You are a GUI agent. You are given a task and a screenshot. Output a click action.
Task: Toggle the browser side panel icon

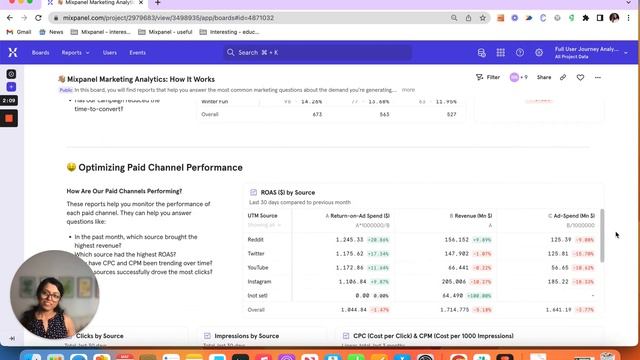(x=600, y=18)
